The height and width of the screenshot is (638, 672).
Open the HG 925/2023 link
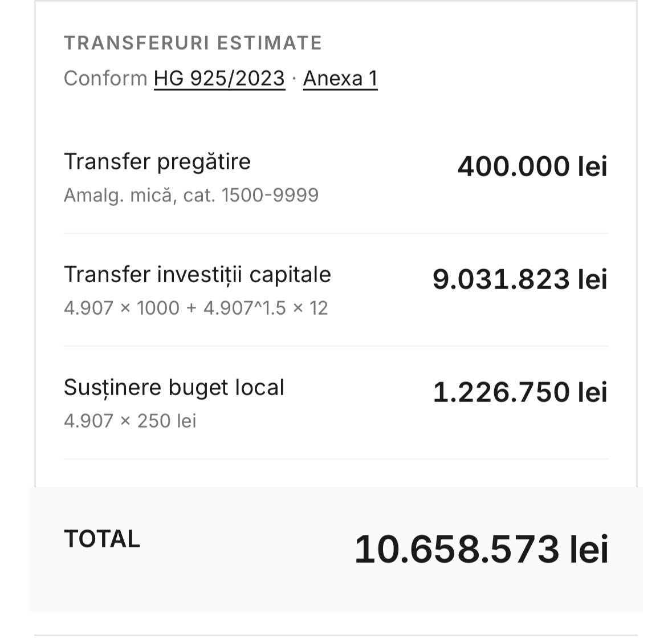click(219, 78)
